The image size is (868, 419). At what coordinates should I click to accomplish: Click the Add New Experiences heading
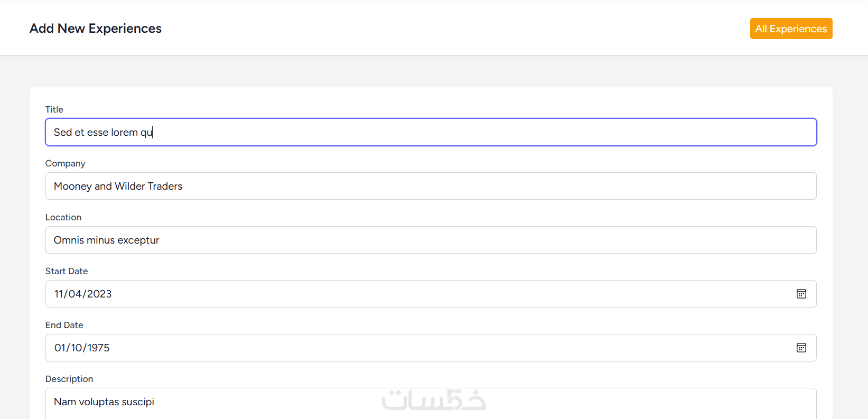pos(96,29)
